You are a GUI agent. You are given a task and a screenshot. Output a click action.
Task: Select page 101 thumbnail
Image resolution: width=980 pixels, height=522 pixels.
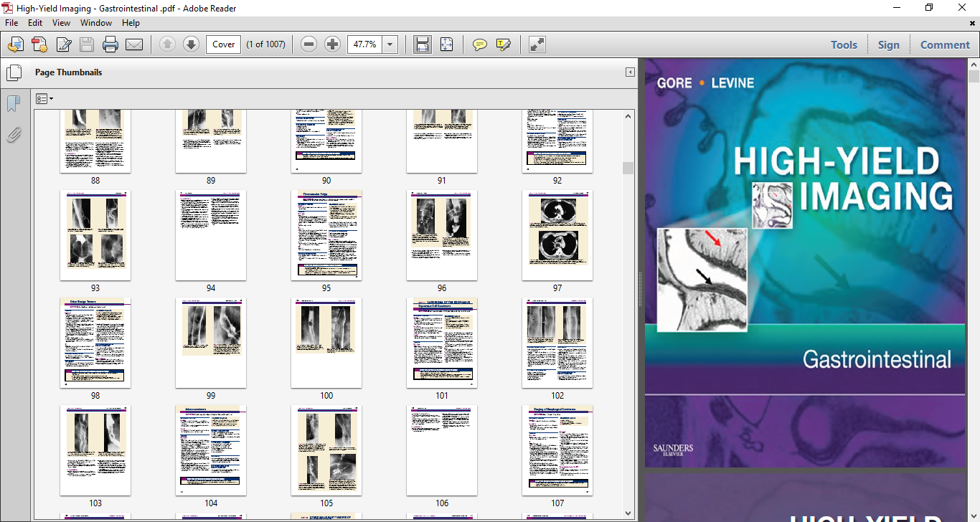[442, 343]
